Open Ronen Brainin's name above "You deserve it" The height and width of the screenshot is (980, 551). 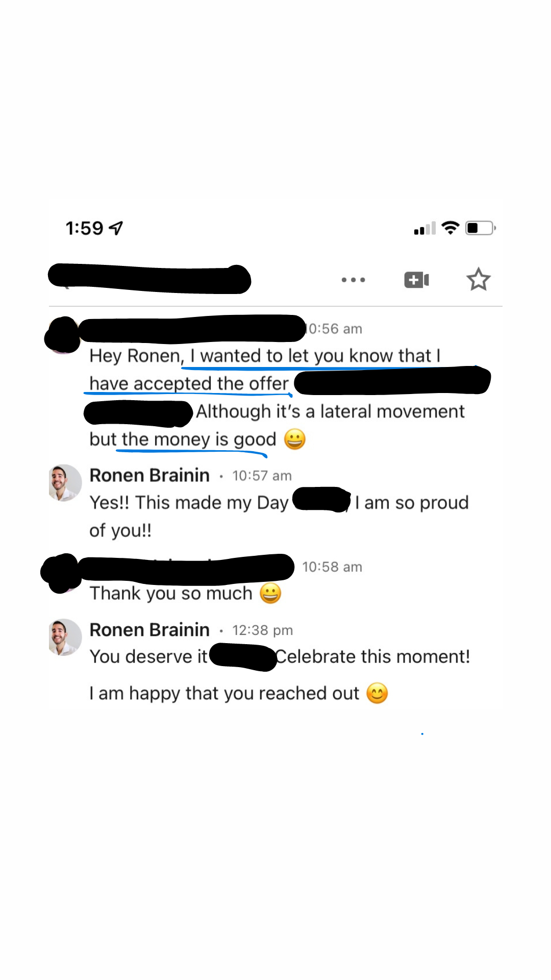click(149, 630)
